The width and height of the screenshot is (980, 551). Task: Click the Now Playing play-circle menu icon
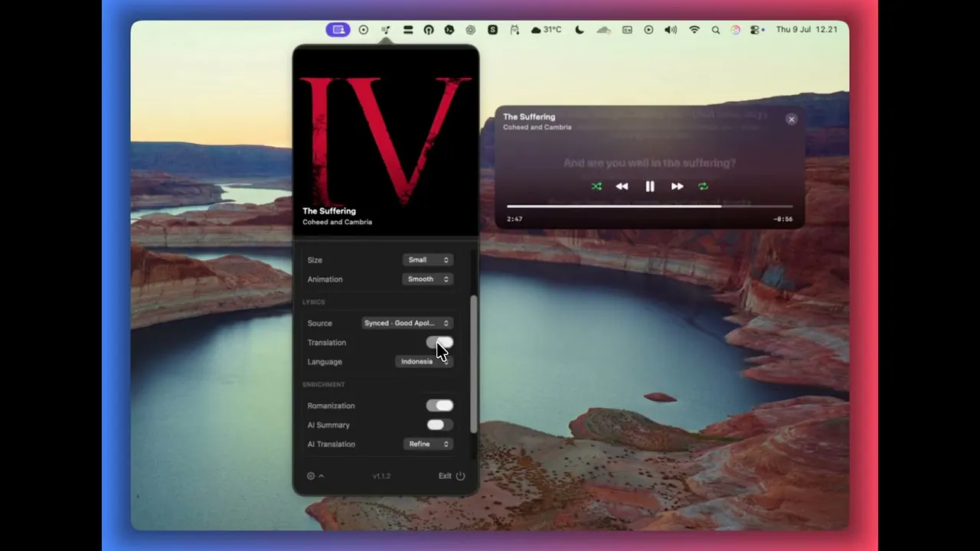[648, 30]
